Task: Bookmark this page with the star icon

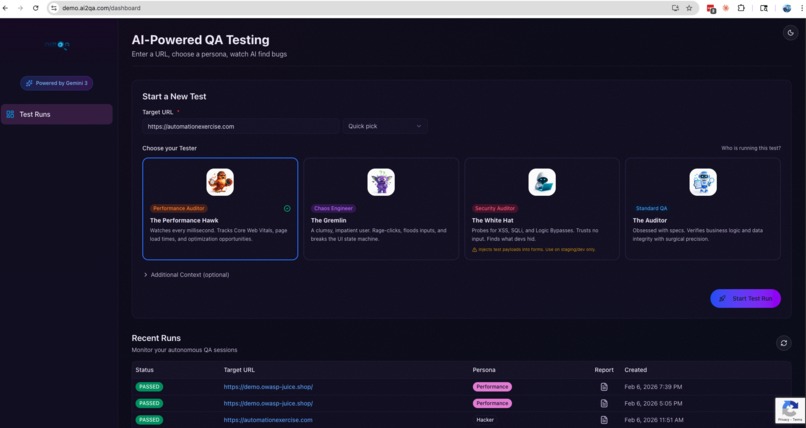Action: pos(689,8)
